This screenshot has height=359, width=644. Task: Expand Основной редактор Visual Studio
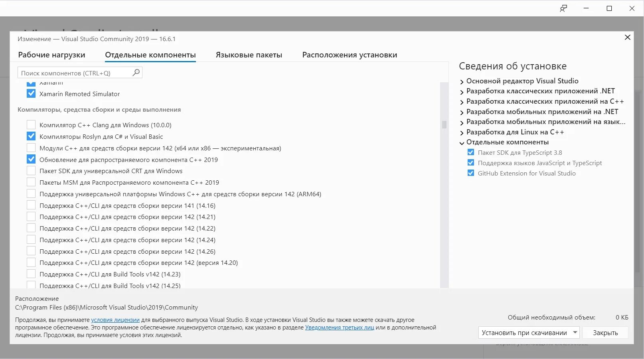click(462, 81)
